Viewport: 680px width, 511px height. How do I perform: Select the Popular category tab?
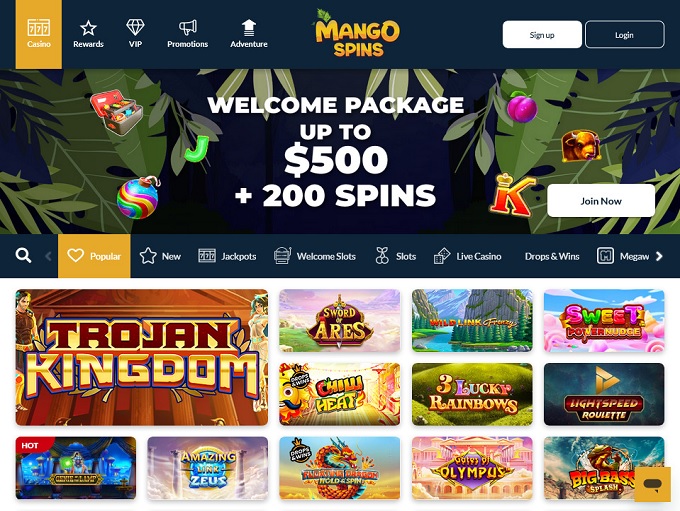(x=94, y=256)
